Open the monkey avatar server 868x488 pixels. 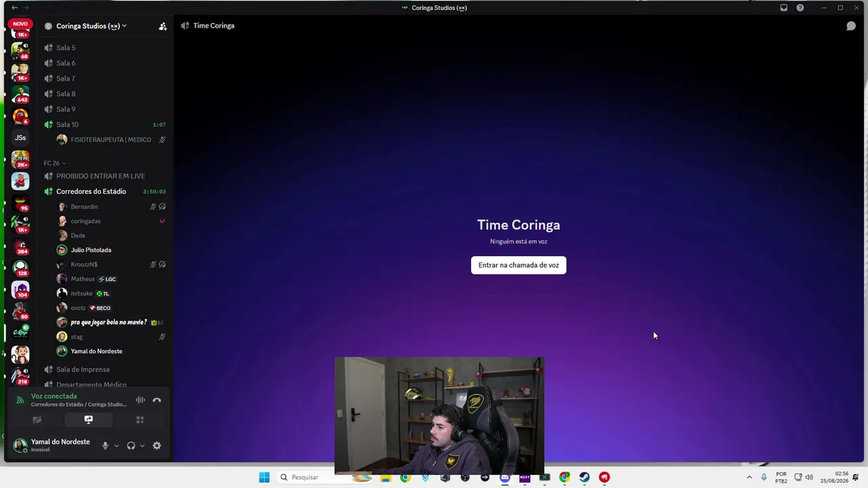[x=20, y=354]
